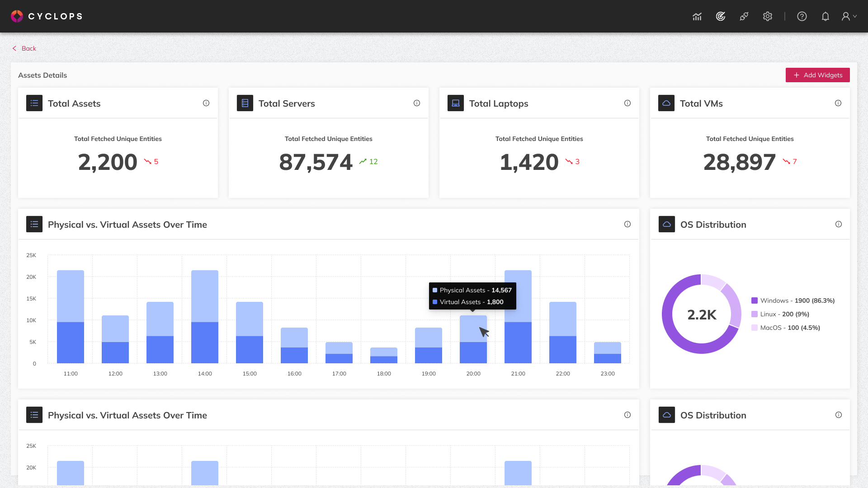Select the 21:00 bar in chart

coord(518,317)
